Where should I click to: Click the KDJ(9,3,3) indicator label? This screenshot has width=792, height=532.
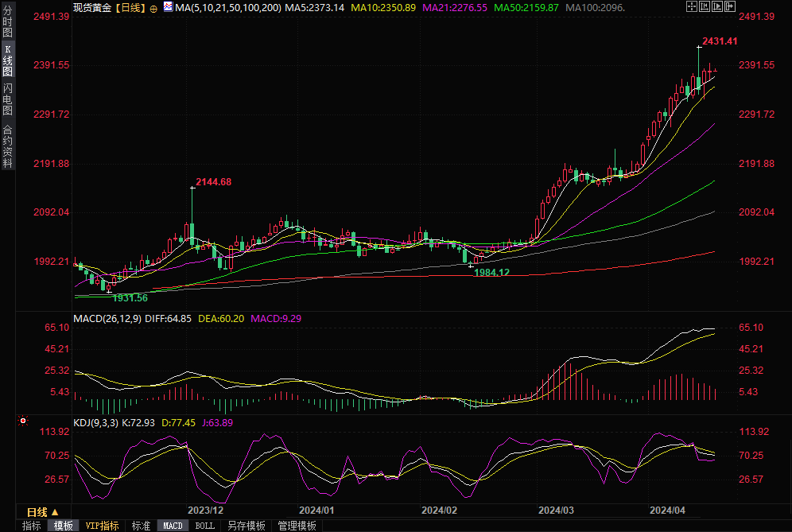coord(95,422)
